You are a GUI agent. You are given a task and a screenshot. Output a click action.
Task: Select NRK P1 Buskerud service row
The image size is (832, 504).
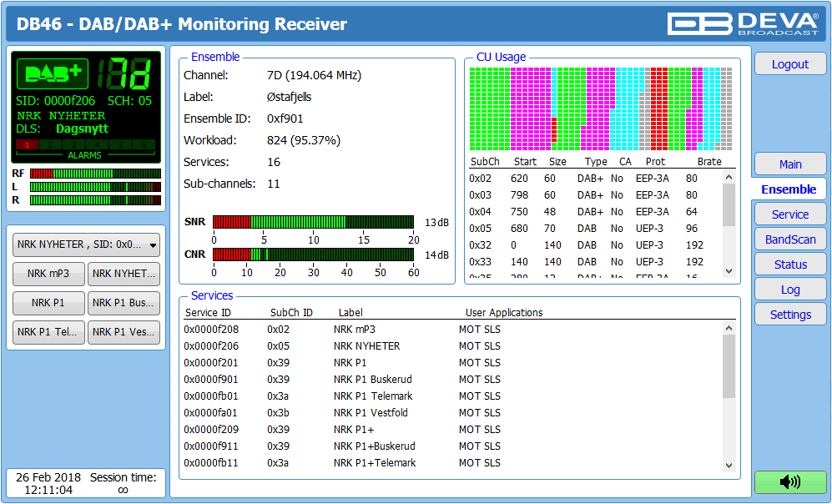tap(452, 380)
